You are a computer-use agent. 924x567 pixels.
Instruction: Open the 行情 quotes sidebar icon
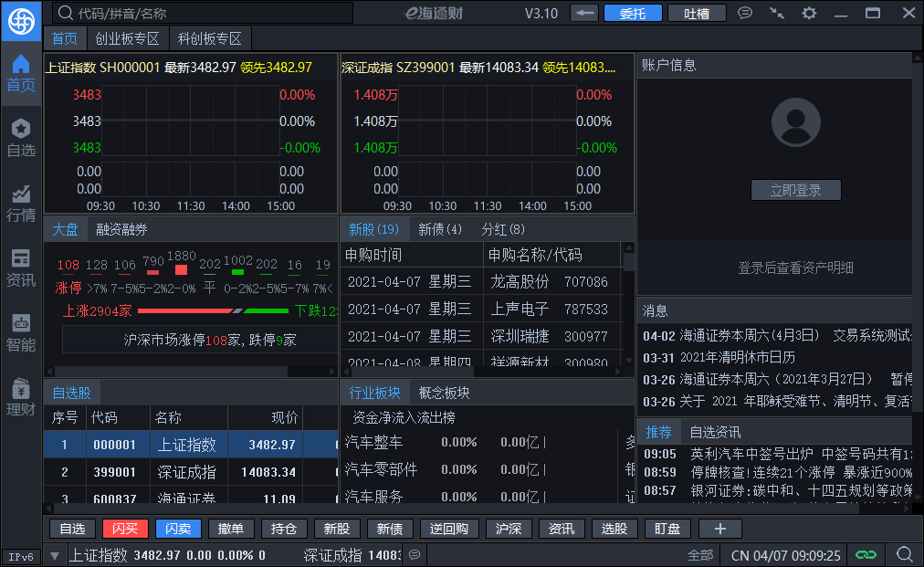(21, 203)
